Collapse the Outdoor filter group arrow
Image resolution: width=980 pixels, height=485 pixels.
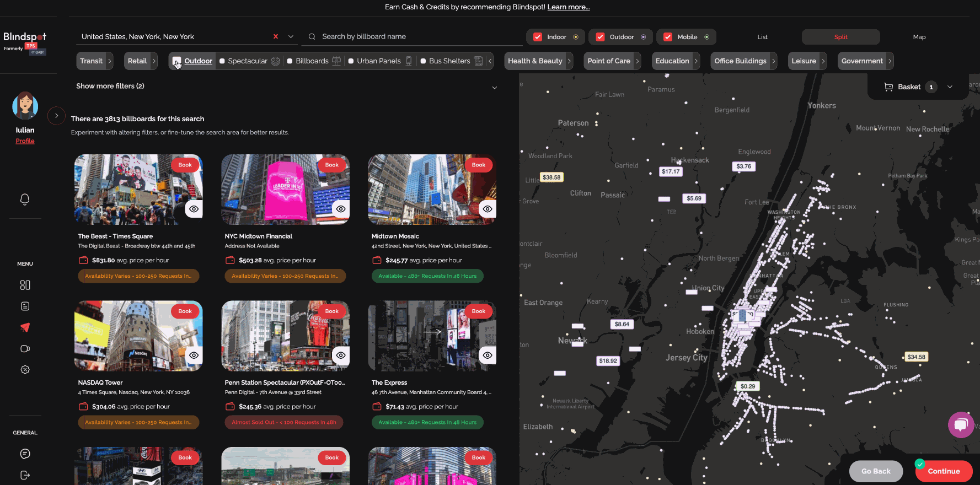[490, 61]
